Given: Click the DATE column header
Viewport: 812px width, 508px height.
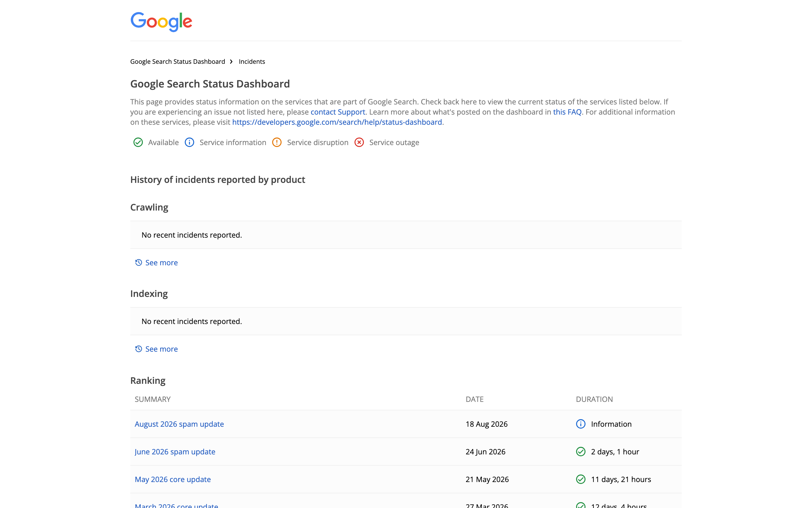Looking at the screenshot, I should coord(475,399).
